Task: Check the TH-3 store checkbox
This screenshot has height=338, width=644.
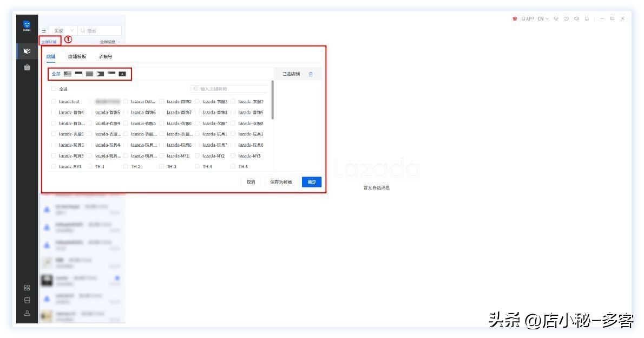Action: [x=161, y=166]
